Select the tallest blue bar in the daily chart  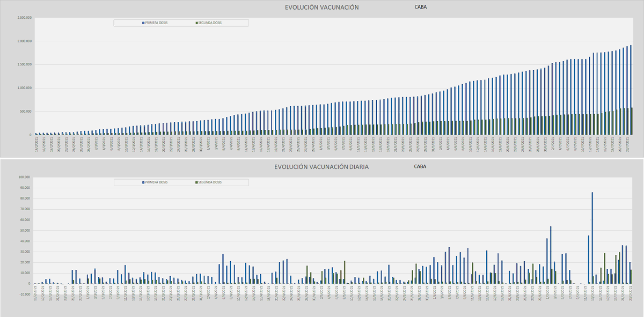[x=592, y=238]
